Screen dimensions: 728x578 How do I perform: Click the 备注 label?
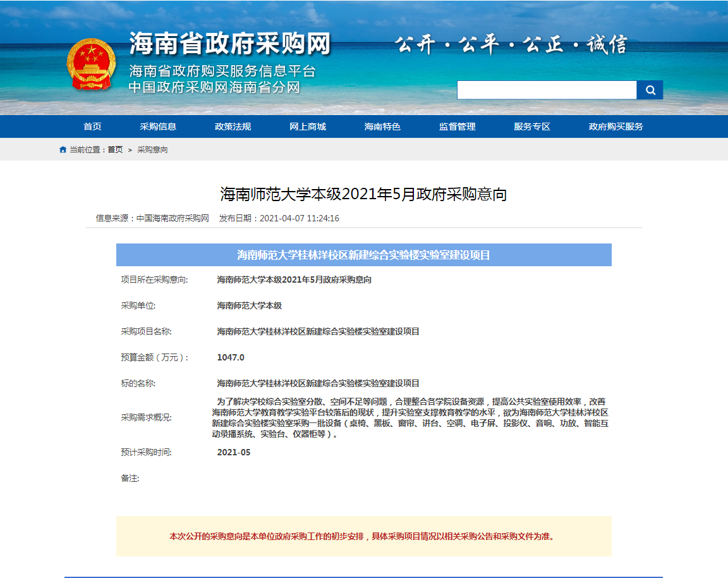pyautogui.click(x=130, y=478)
